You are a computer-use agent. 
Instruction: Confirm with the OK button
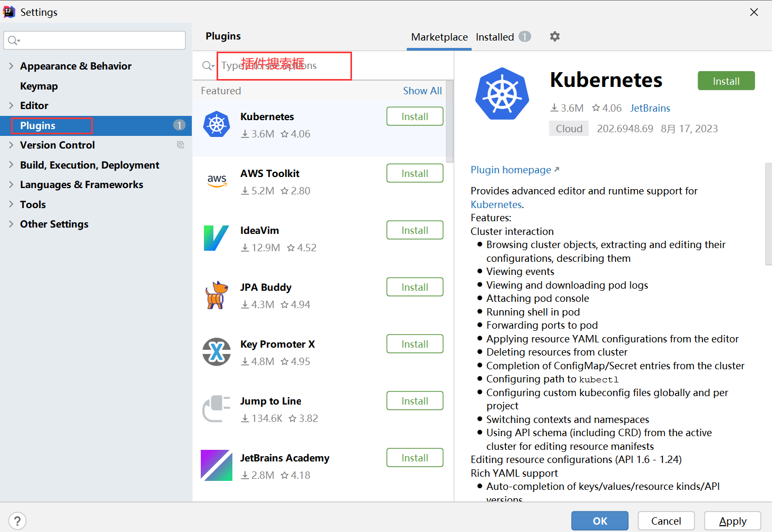(600, 521)
